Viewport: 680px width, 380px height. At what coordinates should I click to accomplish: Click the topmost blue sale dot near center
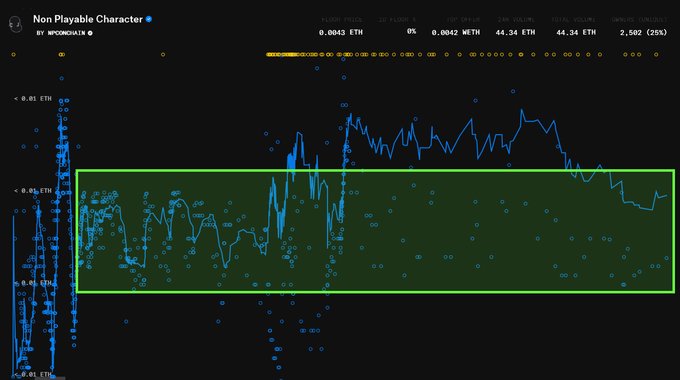343,59
